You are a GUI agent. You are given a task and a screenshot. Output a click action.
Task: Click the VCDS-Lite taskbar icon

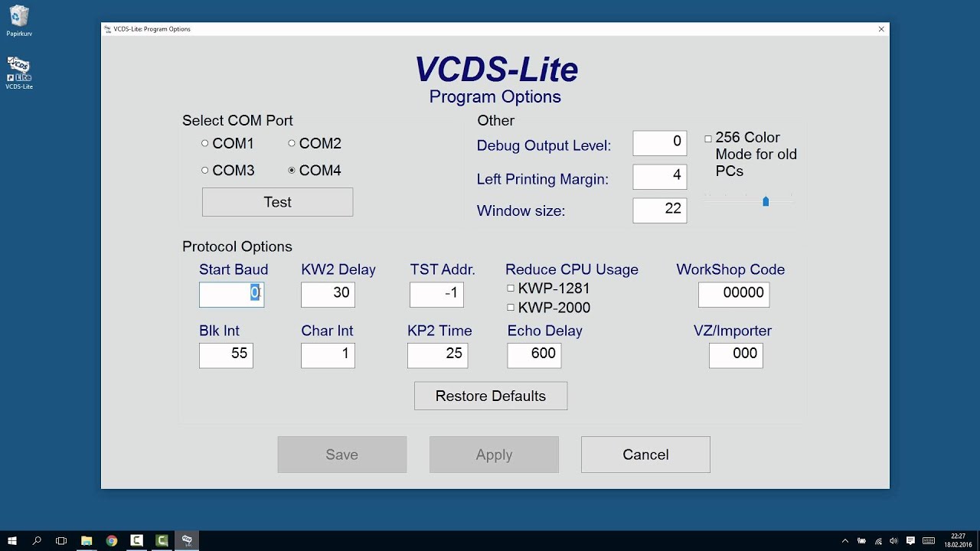(187, 540)
